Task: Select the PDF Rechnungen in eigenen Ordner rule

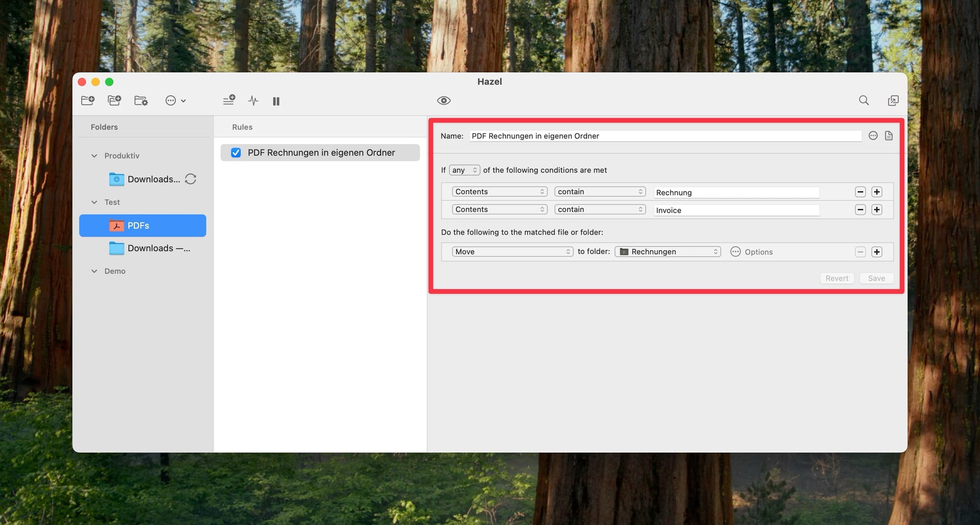Action: tap(320, 153)
